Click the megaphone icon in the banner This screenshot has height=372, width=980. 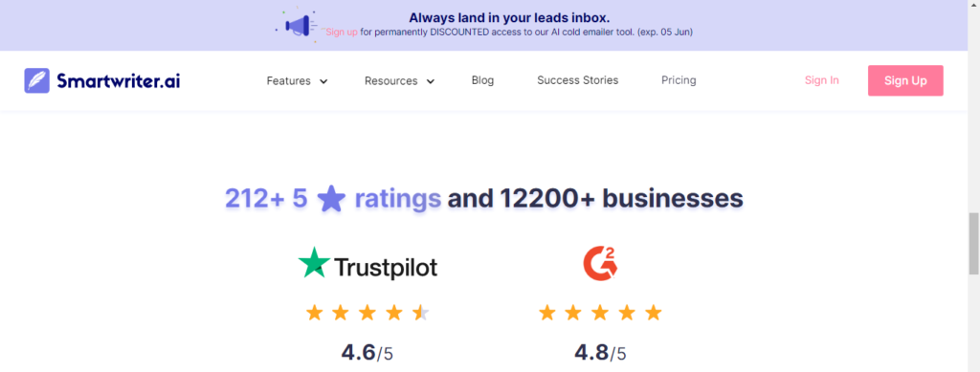299,26
